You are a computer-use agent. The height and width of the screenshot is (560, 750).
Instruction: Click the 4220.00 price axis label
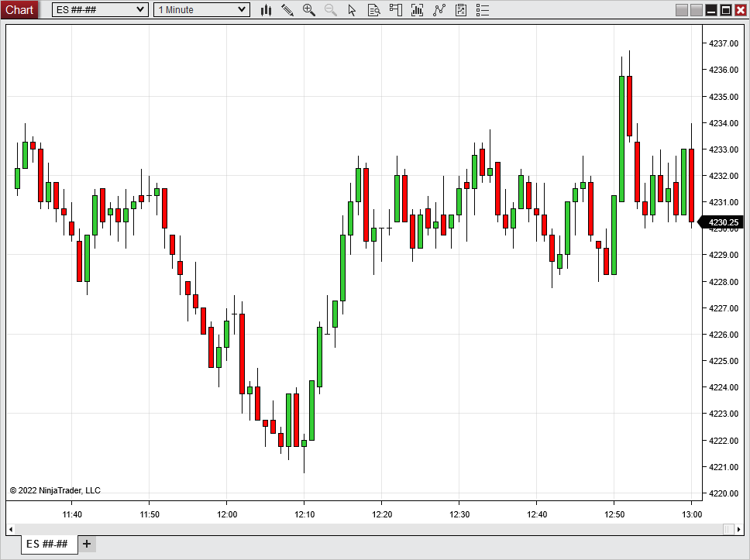pyautogui.click(x=723, y=493)
